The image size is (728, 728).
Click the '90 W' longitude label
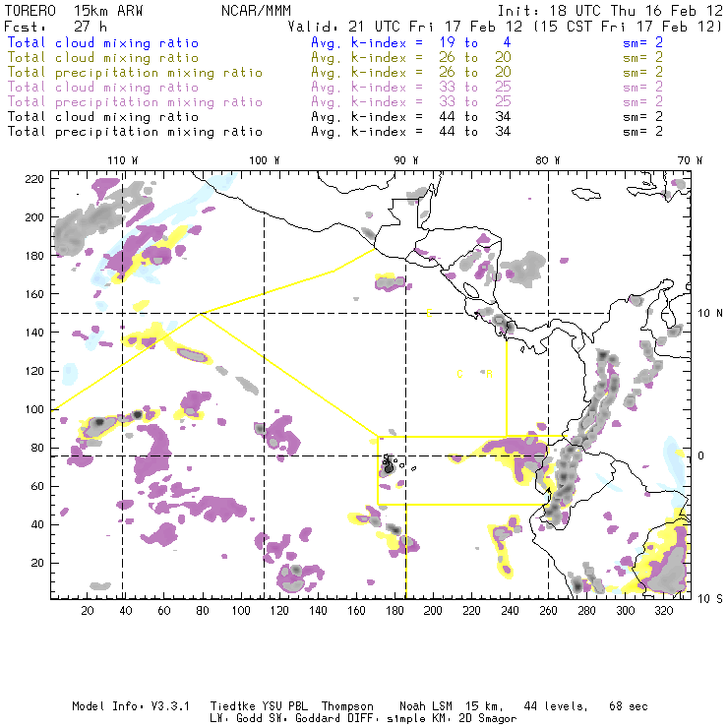[405, 160]
